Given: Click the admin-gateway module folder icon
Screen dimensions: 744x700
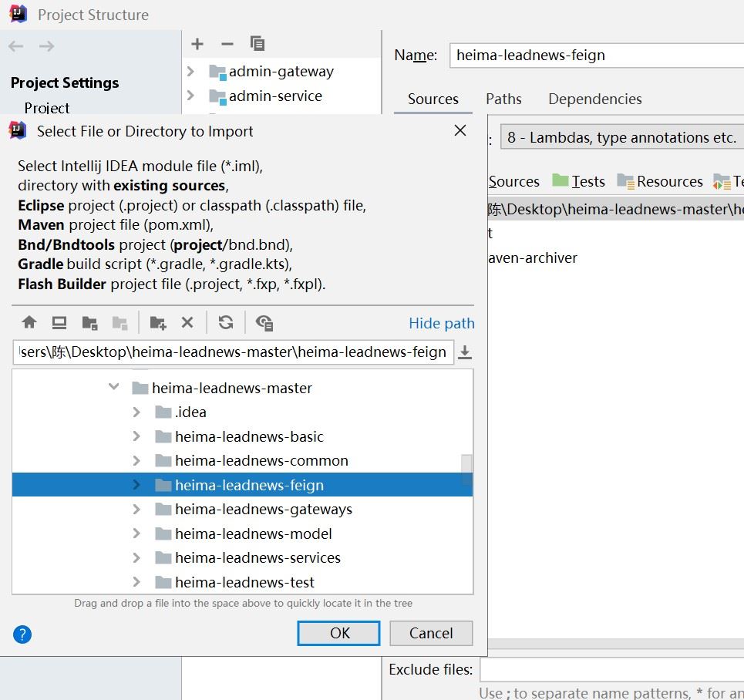Looking at the screenshot, I should (217, 72).
